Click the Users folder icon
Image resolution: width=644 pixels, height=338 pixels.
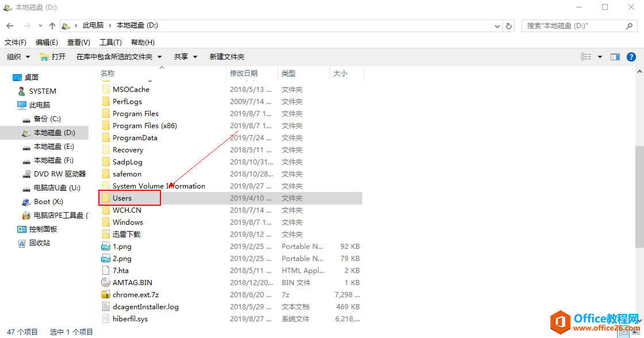(x=106, y=198)
